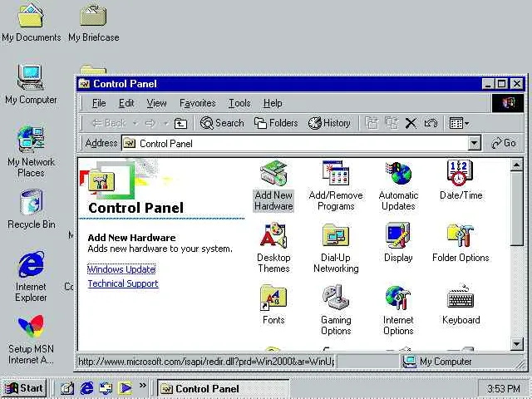Click the Move To toolbar icon

click(x=372, y=123)
